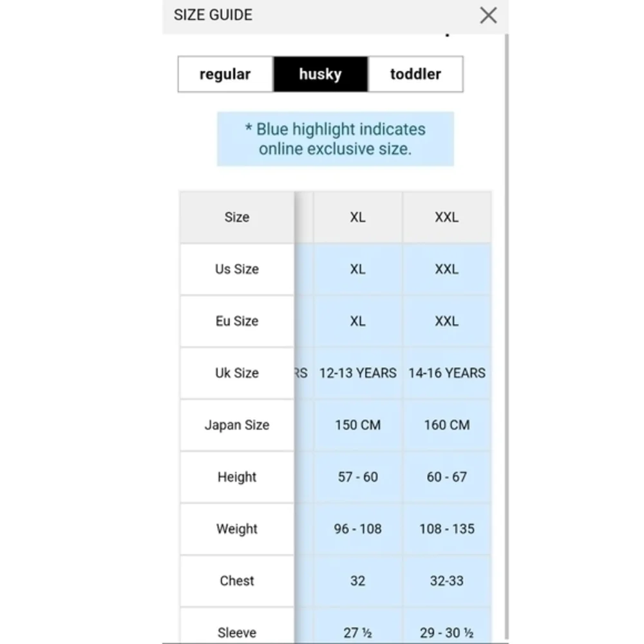This screenshot has height=644, width=644.
Task: Click the Japan Size row label
Action: 237,424
